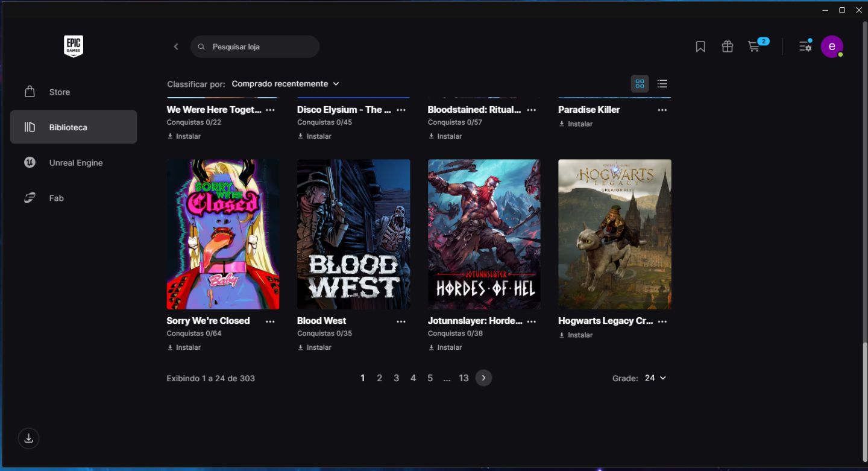Go to page 13
868x471 pixels.
click(464, 378)
